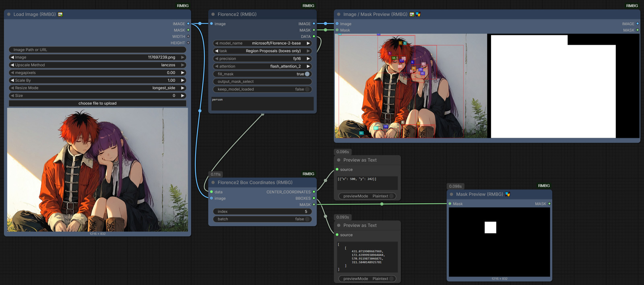This screenshot has height=285, width=644.
Task: Decrease Scale By value with left arrow
Action: tap(12, 80)
